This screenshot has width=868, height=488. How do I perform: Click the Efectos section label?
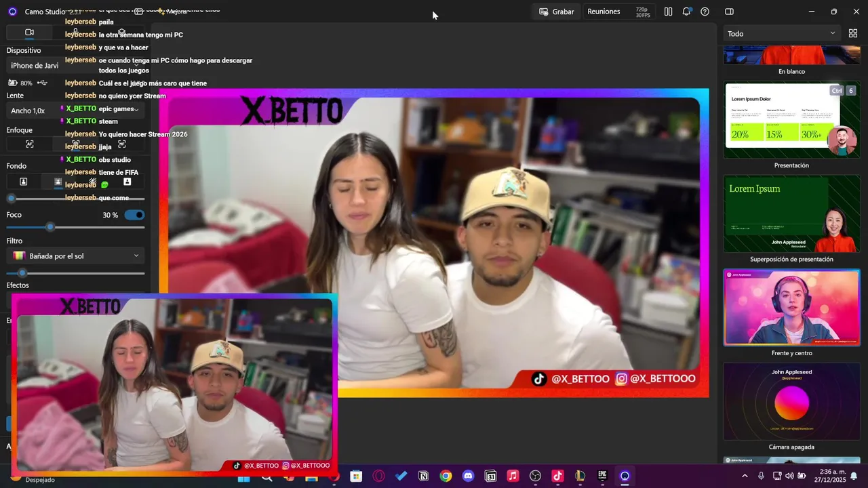[18, 285]
